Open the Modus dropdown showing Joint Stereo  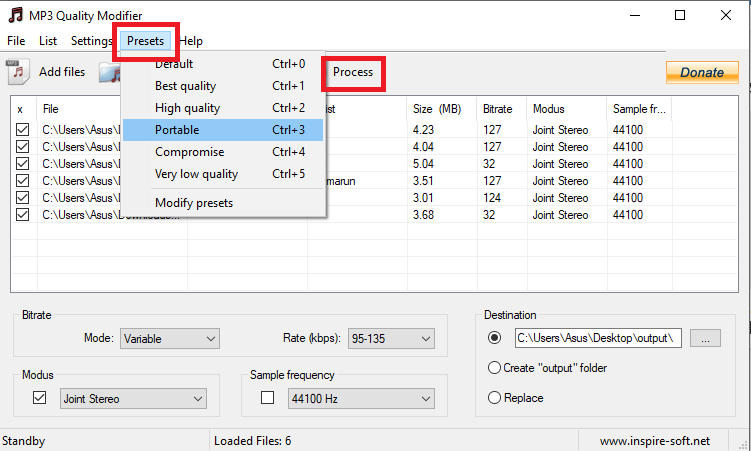[x=133, y=399]
